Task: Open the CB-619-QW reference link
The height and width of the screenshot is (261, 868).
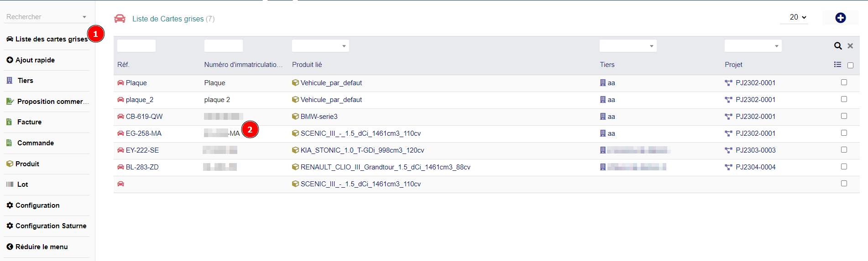Action: tap(144, 117)
